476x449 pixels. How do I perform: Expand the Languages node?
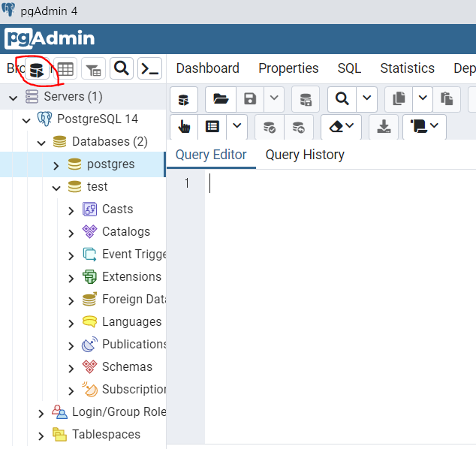pyautogui.click(x=71, y=323)
